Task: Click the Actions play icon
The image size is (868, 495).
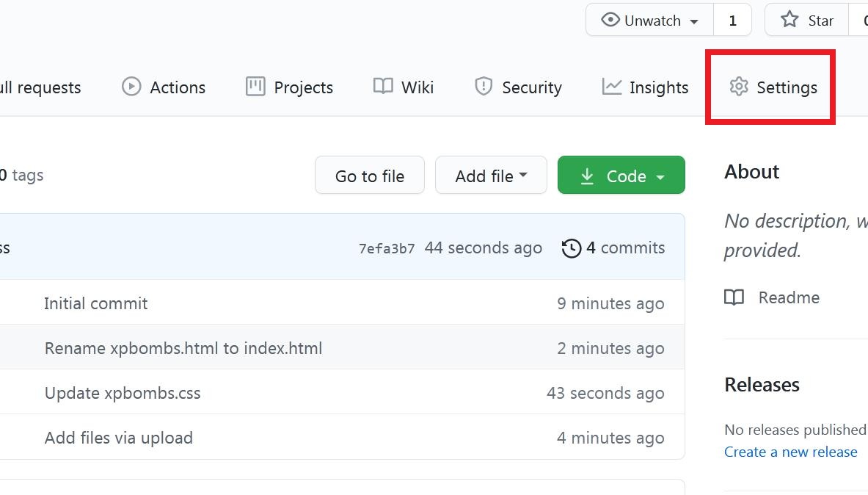Action: 131,87
